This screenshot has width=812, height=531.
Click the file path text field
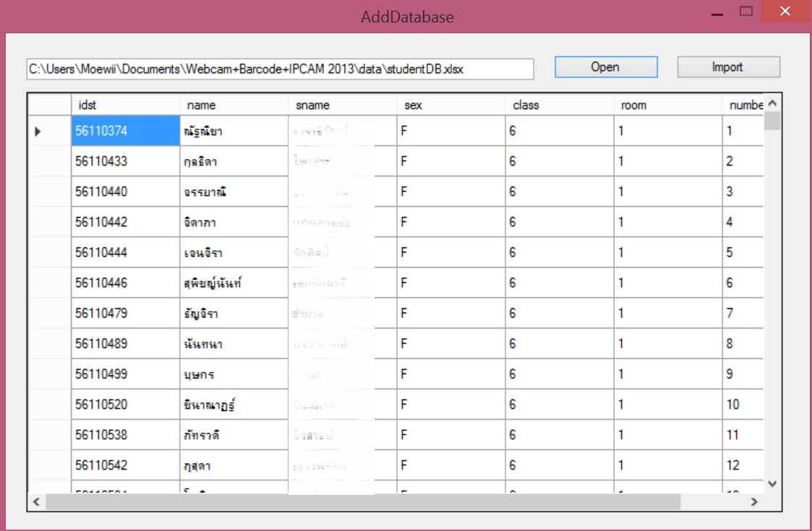[x=280, y=69]
